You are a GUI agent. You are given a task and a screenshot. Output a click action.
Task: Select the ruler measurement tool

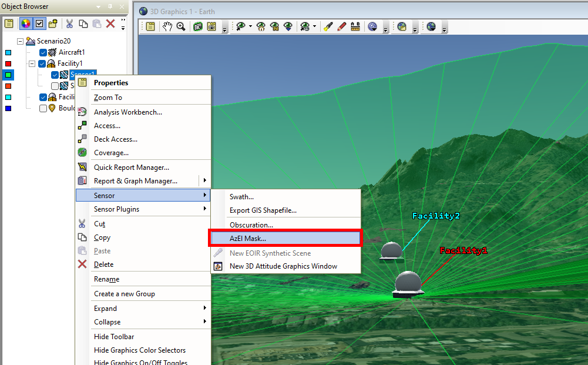tap(355, 26)
